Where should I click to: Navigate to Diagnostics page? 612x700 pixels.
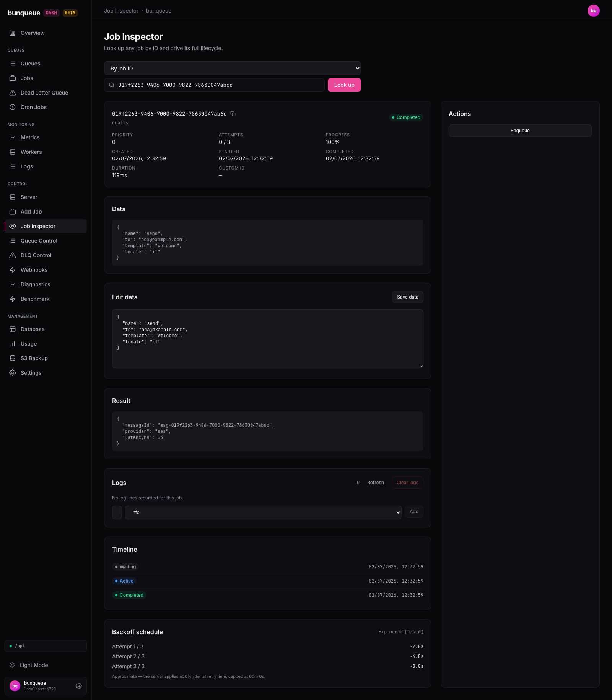[x=46, y=284]
